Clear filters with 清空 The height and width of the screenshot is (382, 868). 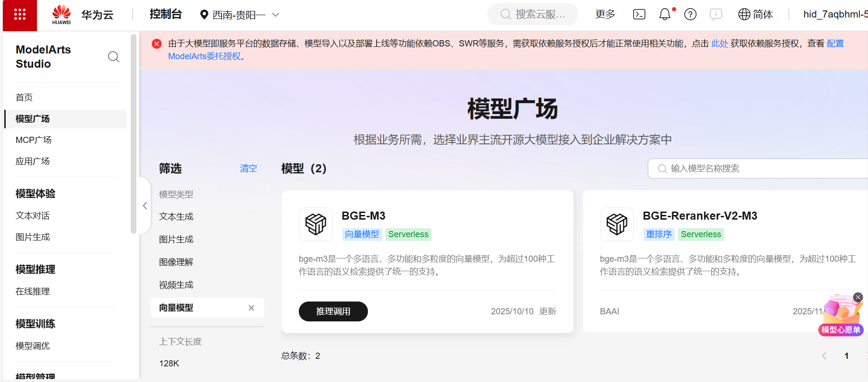pyautogui.click(x=248, y=169)
